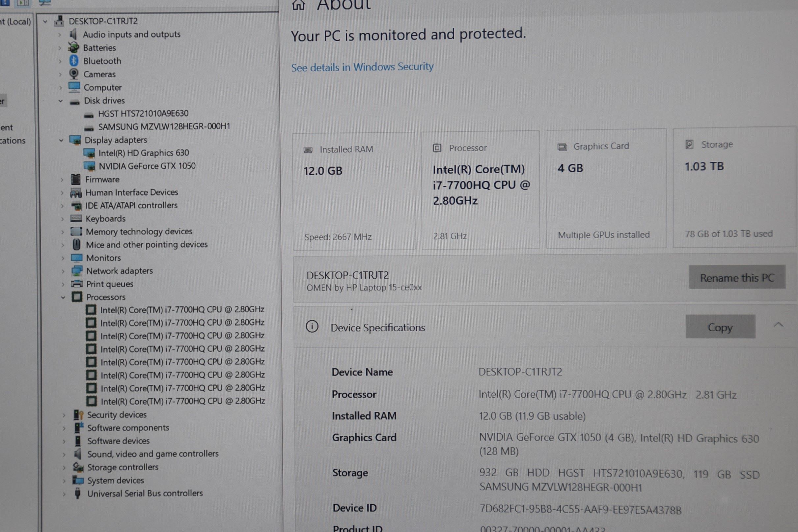The width and height of the screenshot is (798, 532).
Task: Click the Human Interface Devices icon
Action: click(x=76, y=192)
